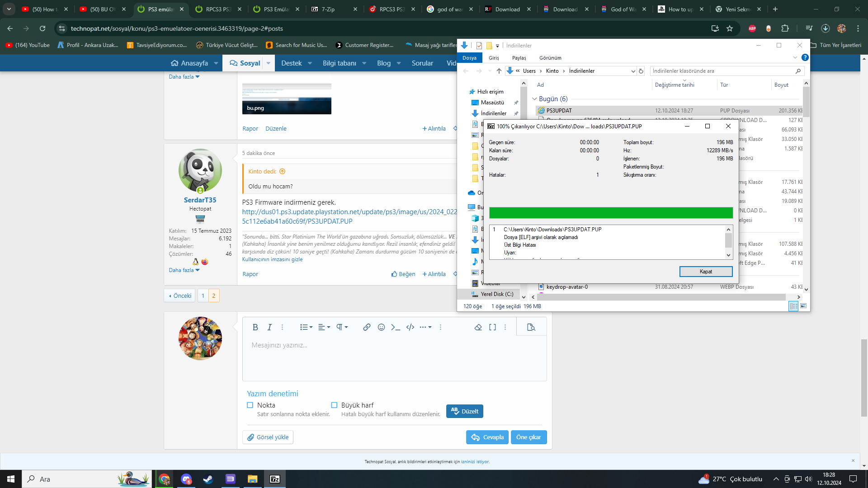This screenshot has width=868, height=488.
Task: Open the smiley emoji picker icon
Action: coord(381,327)
